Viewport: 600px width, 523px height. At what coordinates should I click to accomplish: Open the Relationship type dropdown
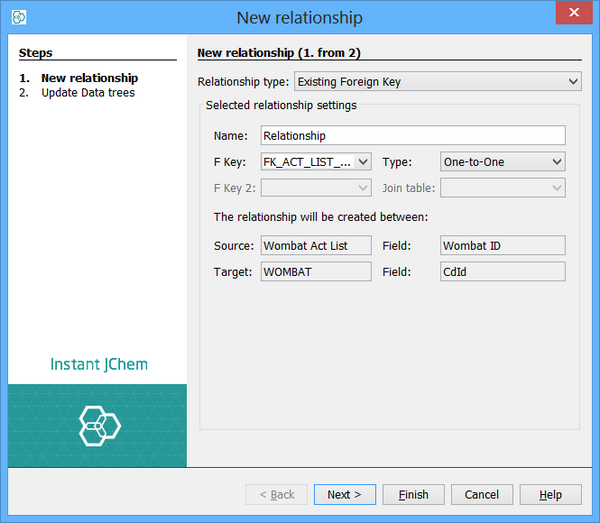coord(437,81)
